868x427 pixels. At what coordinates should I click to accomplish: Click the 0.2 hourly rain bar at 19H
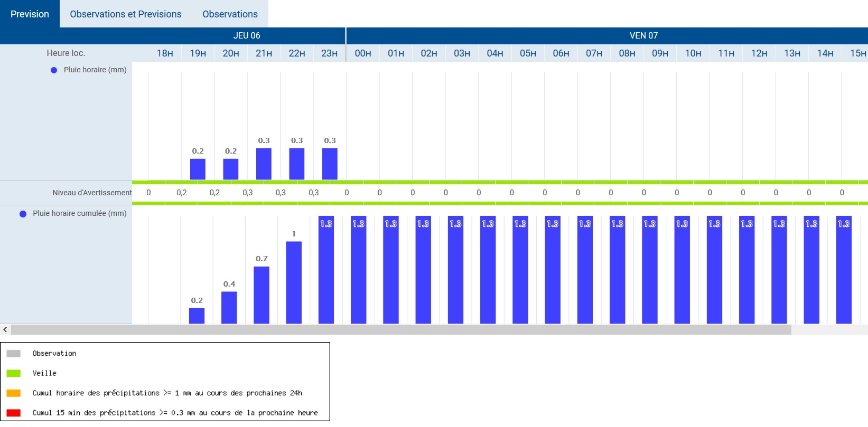[198, 169]
